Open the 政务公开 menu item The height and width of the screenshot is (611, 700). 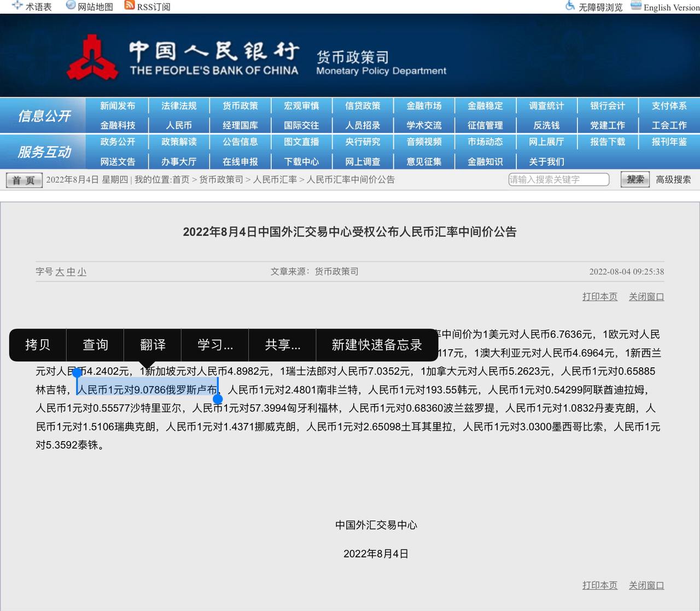(118, 142)
